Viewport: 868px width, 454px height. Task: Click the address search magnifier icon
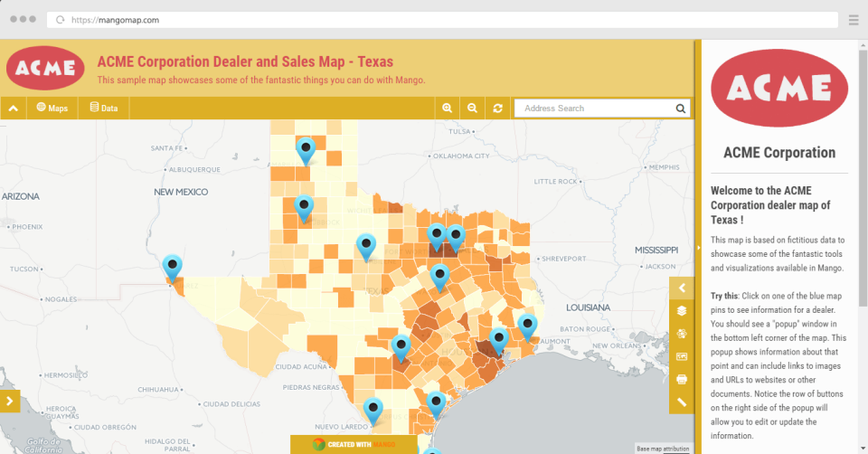[680, 109]
